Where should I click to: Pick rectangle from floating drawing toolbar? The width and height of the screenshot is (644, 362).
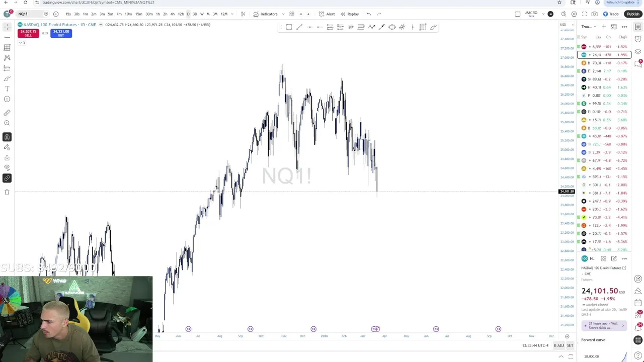pyautogui.click(x=289, y=27)
